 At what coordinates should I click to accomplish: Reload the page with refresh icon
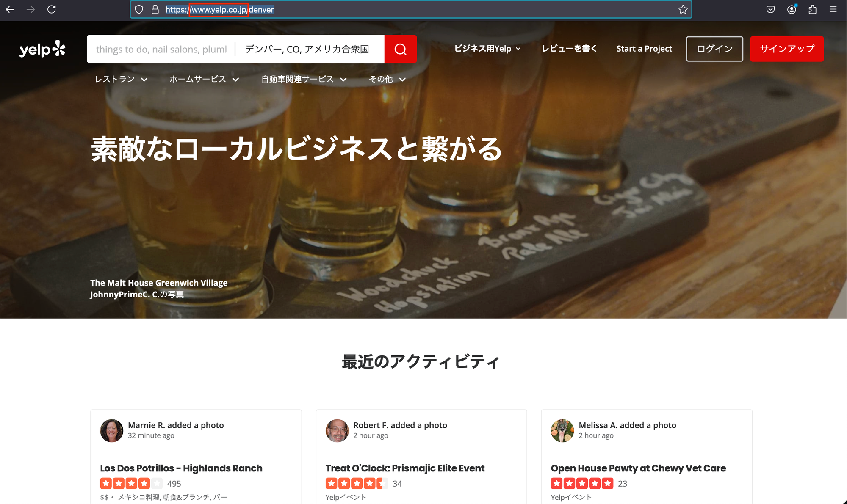pos(52,9)
